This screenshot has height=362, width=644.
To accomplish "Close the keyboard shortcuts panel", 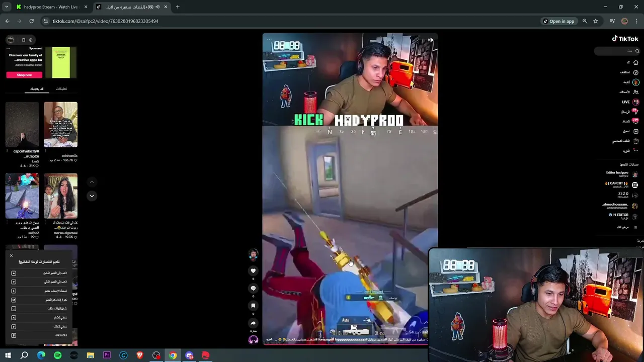I will 11,255.
